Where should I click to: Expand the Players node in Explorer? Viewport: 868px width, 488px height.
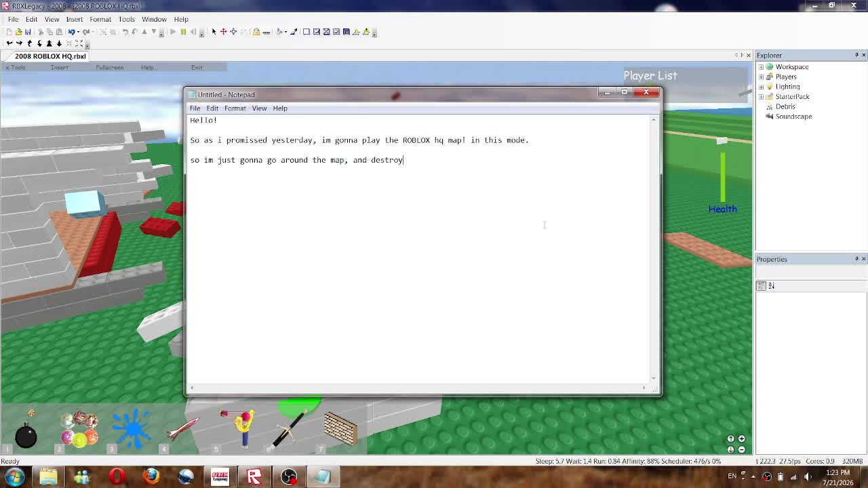tap(761, 77)
